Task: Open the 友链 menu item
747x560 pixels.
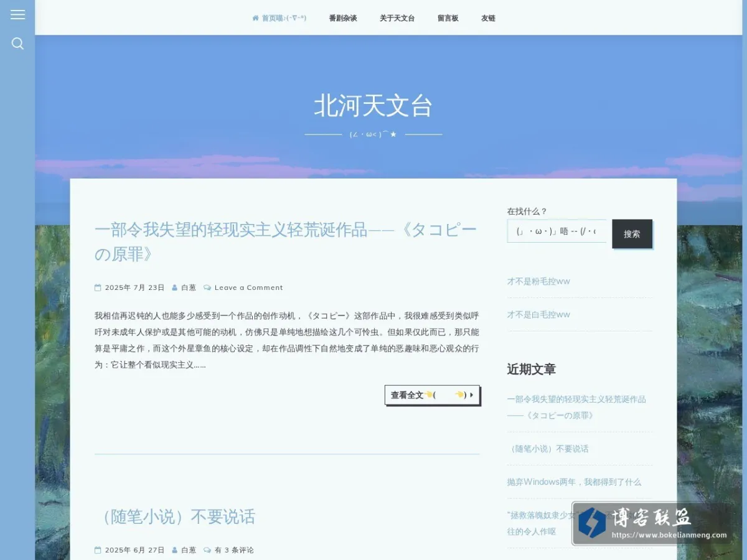Action: [x=488, y=18]
